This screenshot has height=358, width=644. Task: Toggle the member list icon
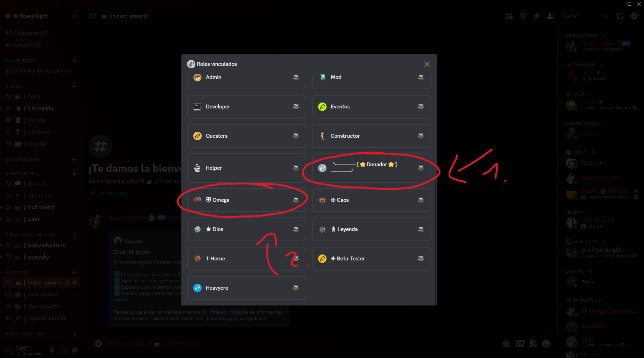coord(550,16)
